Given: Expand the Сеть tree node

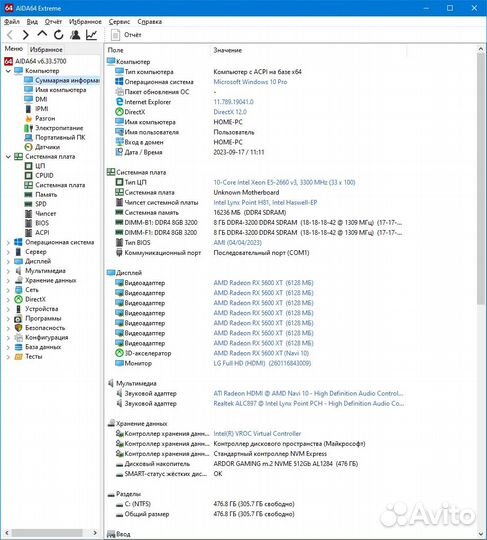Looking at the screenshot, I should [8, 290].
